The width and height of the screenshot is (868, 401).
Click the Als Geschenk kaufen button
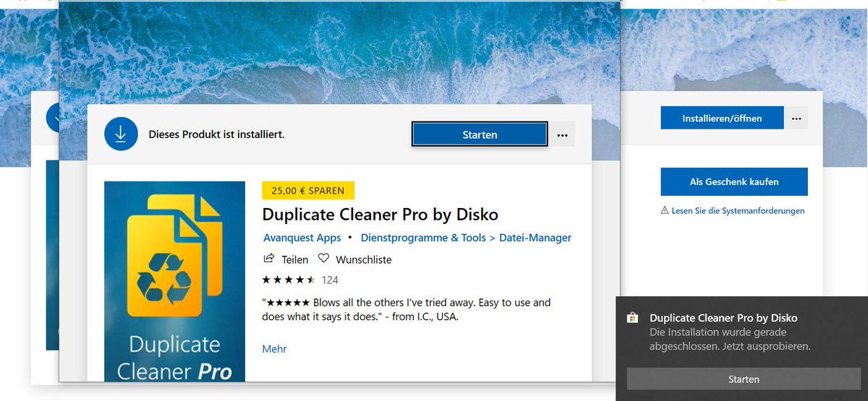click(x=734, y=182)
